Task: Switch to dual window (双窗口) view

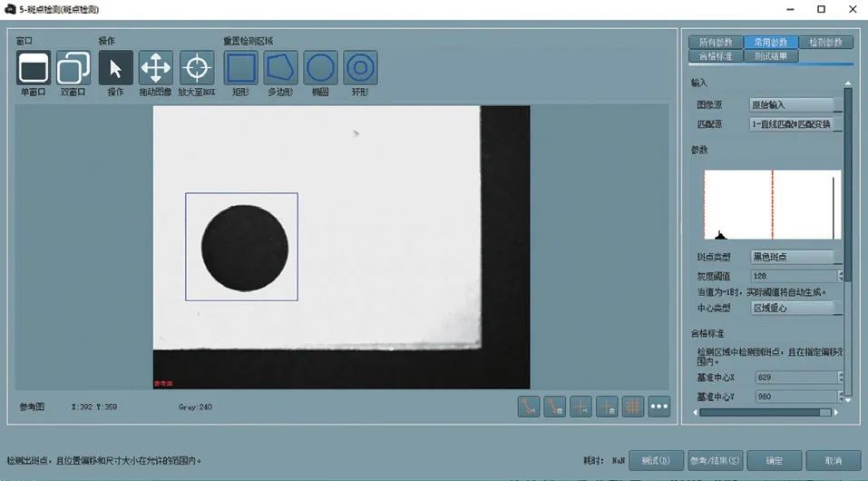Action: (73, 67)
